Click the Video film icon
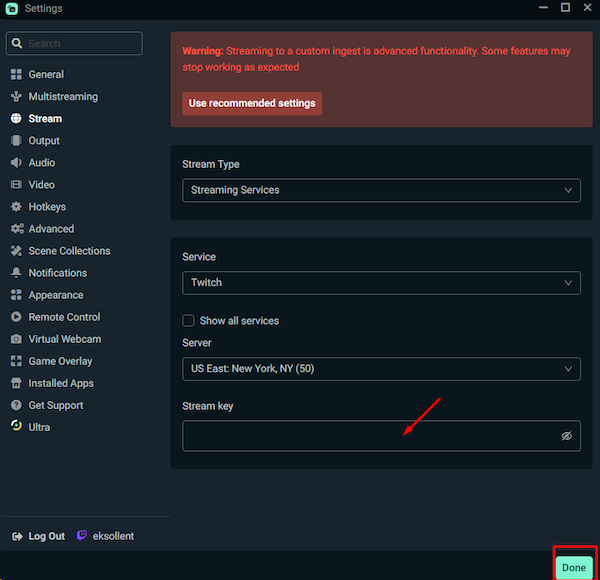This screenshot has width=600, height=580. pyautogui.click(x=16, y=185)
